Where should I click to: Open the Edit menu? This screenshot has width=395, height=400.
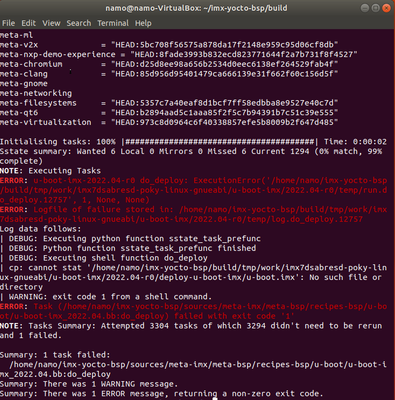[x=28, y=23]
